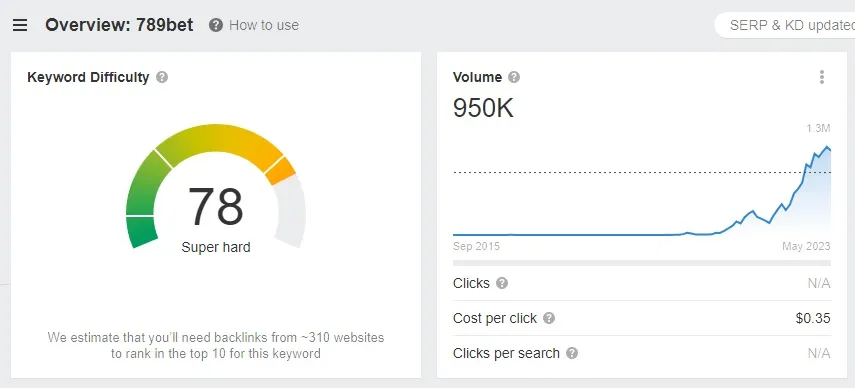This screenshot has height=388, width=855.
Task: Click the Clicks help question icon
Action: tap(502, 283)
